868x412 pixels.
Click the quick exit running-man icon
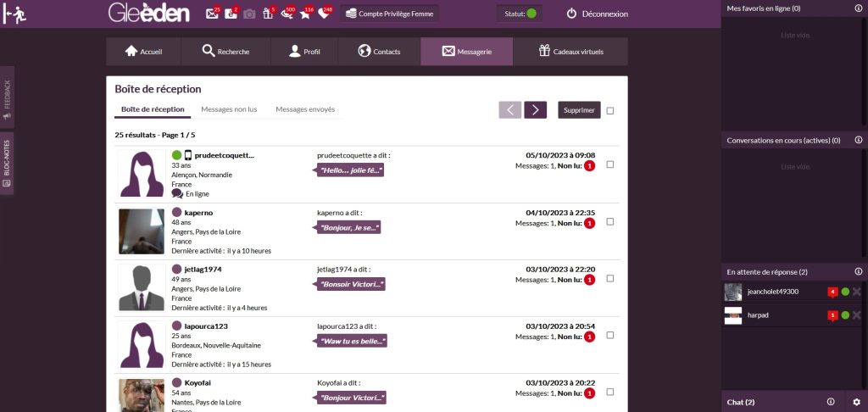[x=14, y=14]
